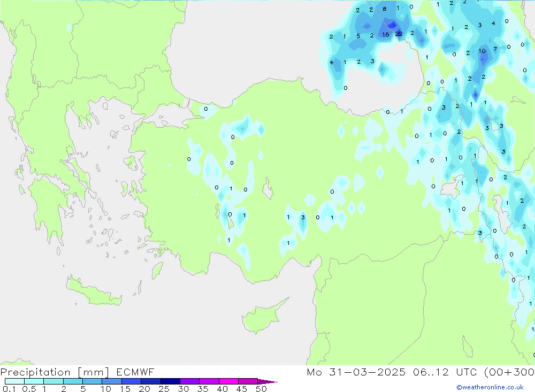Click the 20–25 mm dark blue legend box

pos(151,381)
